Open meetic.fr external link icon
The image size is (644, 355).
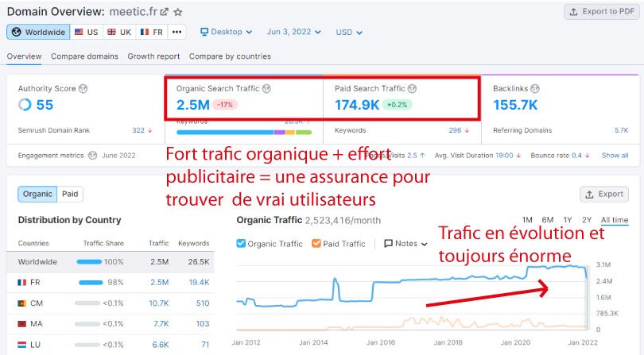coord(165,12)
